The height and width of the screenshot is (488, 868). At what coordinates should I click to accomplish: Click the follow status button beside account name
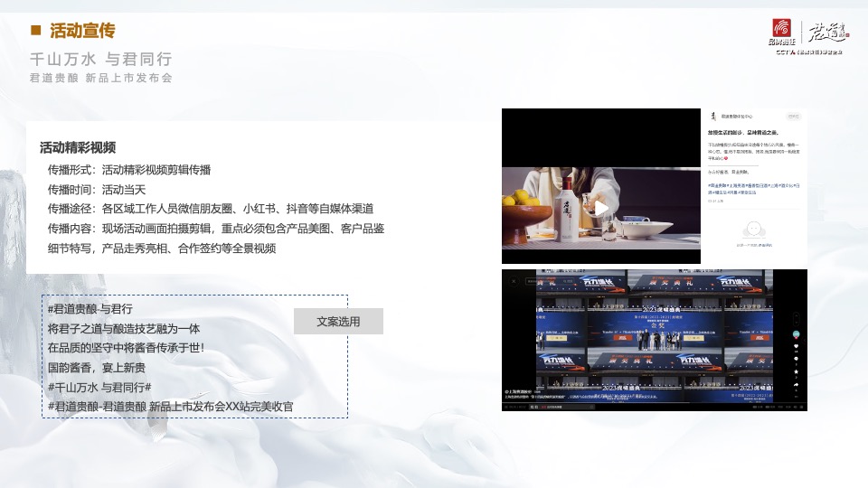[x=793, y=117]
